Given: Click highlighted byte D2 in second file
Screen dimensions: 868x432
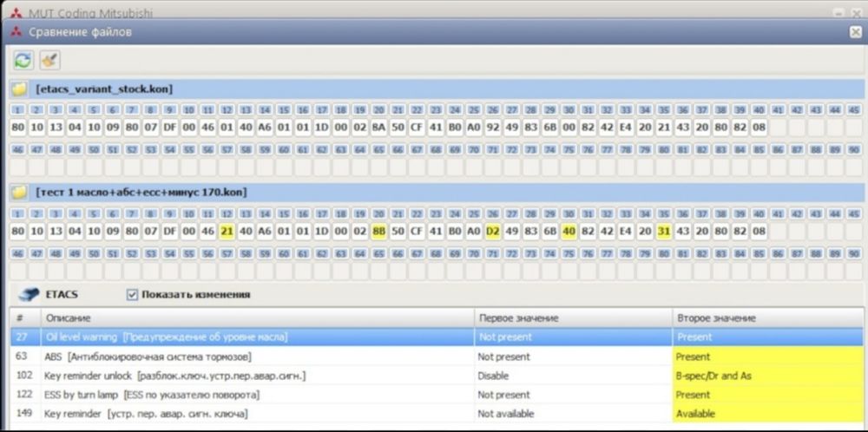Looking at the screenshot, I should pyautogui.click(x=493, y=232).
